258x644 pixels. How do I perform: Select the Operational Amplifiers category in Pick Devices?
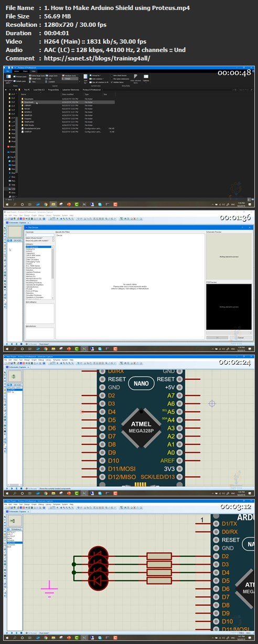(x=35, y=285)
